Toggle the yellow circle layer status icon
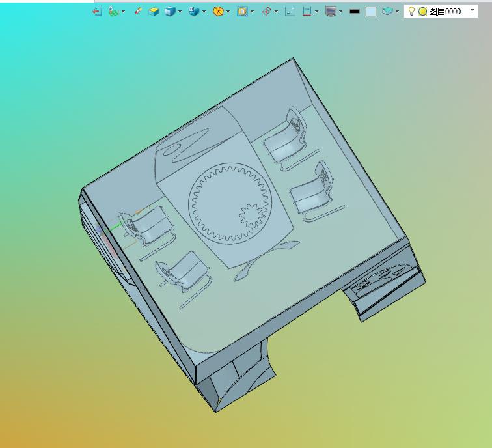The height and width of the screenshot is (448, 492). coord(422,12)
